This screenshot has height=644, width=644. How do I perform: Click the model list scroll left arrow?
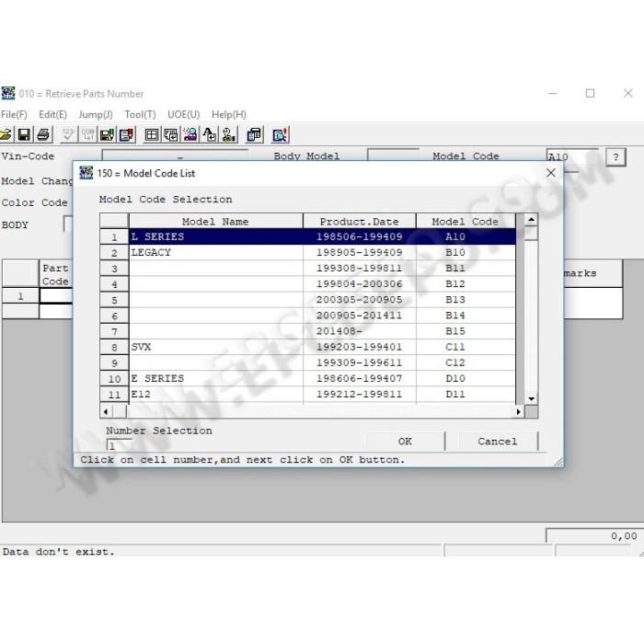106,411
